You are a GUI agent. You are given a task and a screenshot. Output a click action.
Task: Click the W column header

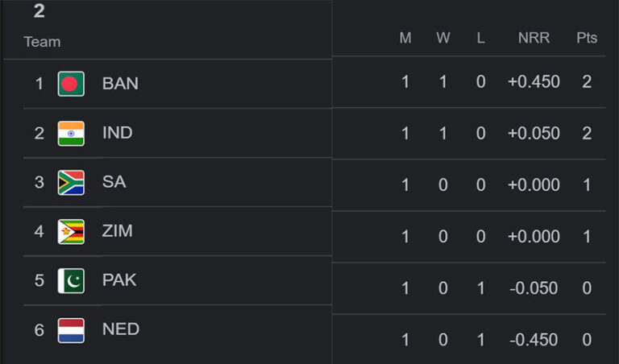(x=442, y=39)
